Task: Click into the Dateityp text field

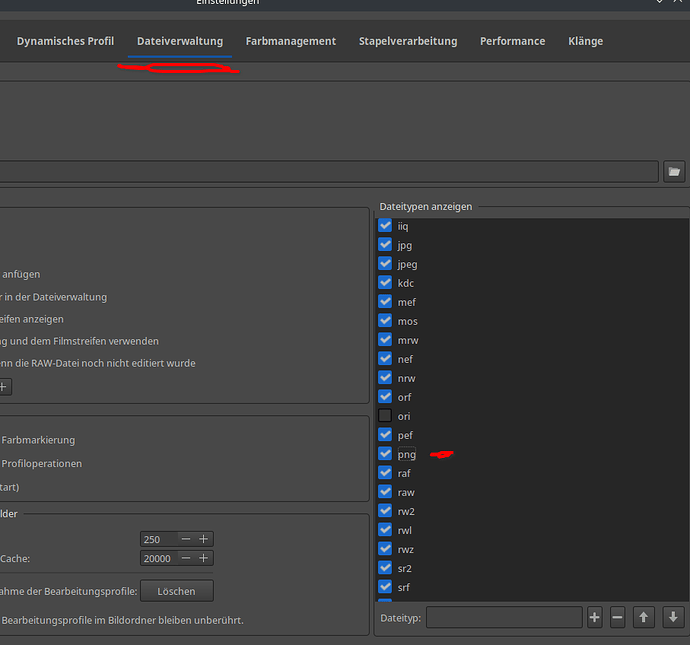Action: pos(504,618)
